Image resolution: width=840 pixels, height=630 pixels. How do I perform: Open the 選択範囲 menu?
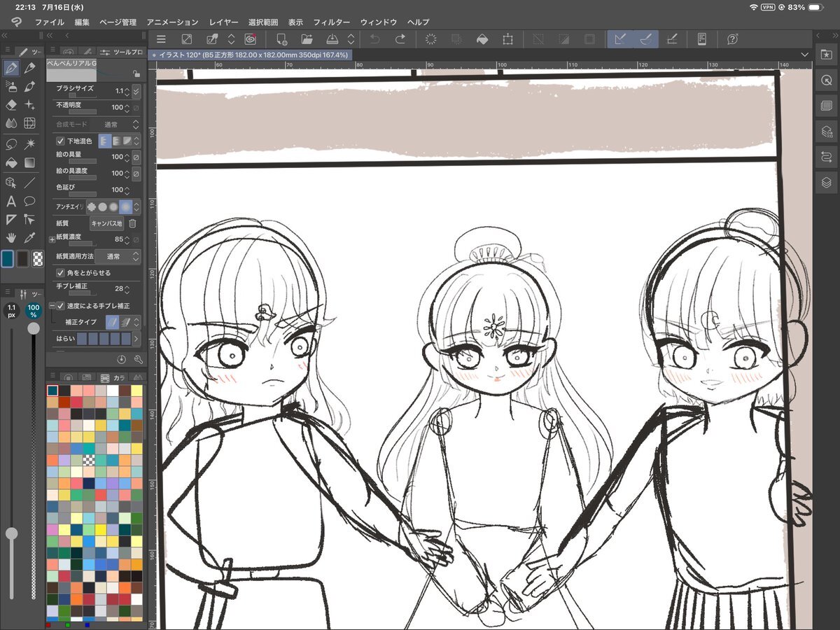point(263,22)
